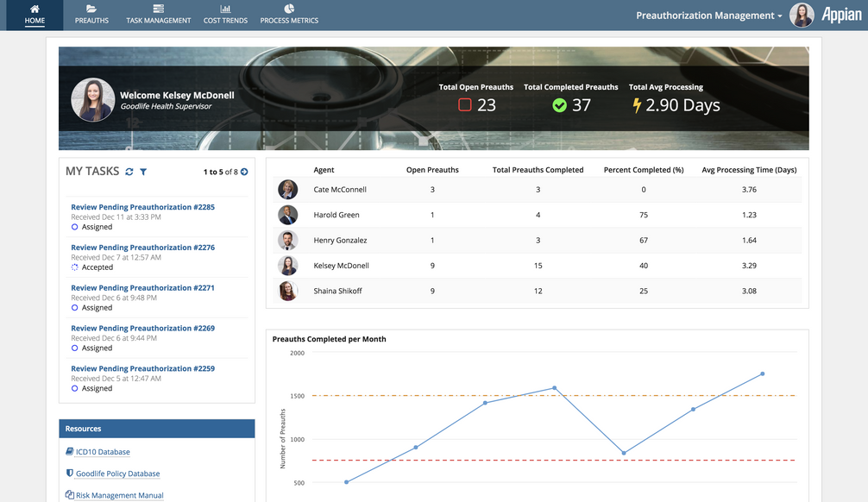Click the Home icon in navigation bar

[35, 9]
